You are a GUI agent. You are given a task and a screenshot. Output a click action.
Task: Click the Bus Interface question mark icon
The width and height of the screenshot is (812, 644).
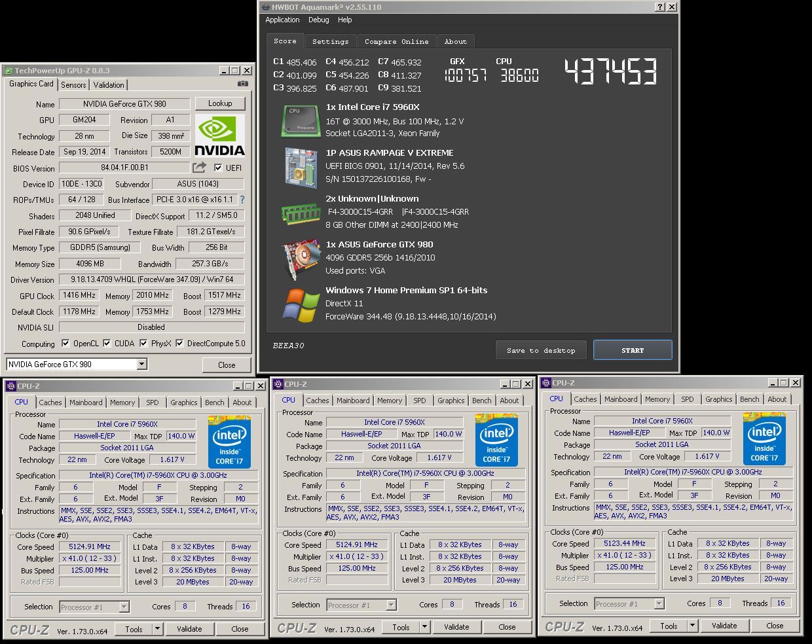click(242, 200)
